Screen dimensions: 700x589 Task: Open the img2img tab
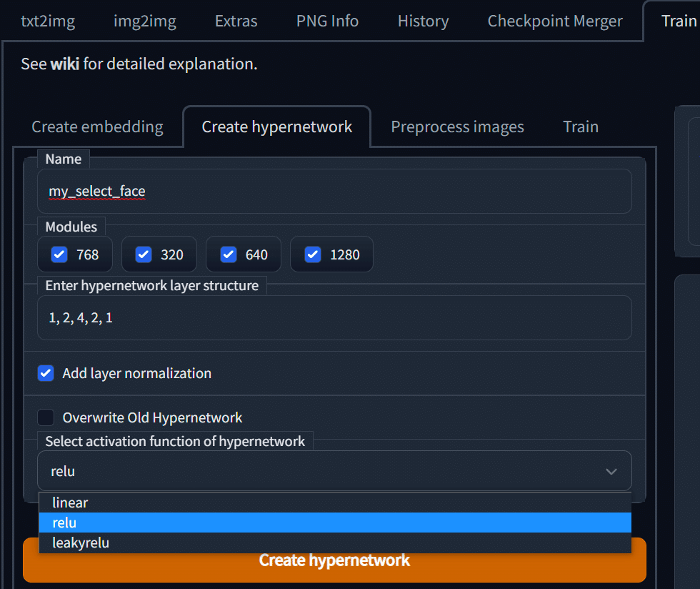pos(144,21)
